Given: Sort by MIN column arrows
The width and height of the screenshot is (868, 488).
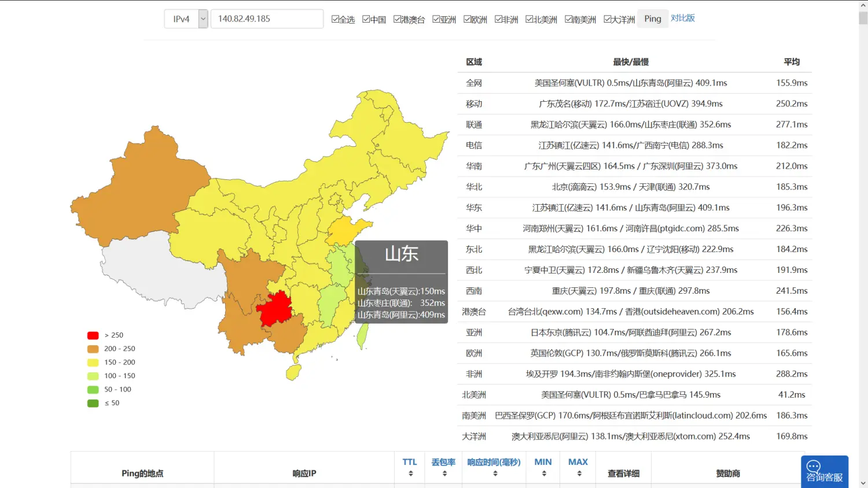Looking at the screenshot, I should point(543,474).
